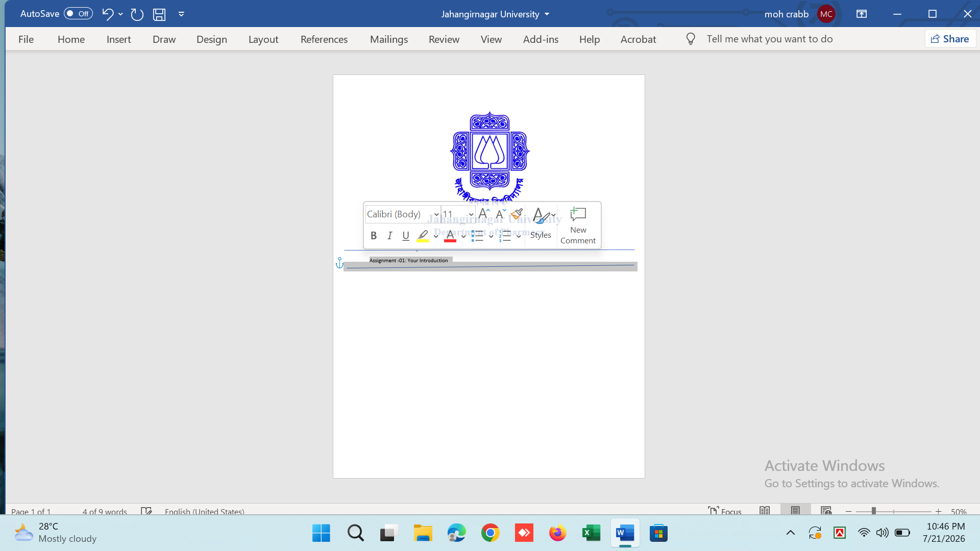Enable Focus mode

click(x=724, y=511)
